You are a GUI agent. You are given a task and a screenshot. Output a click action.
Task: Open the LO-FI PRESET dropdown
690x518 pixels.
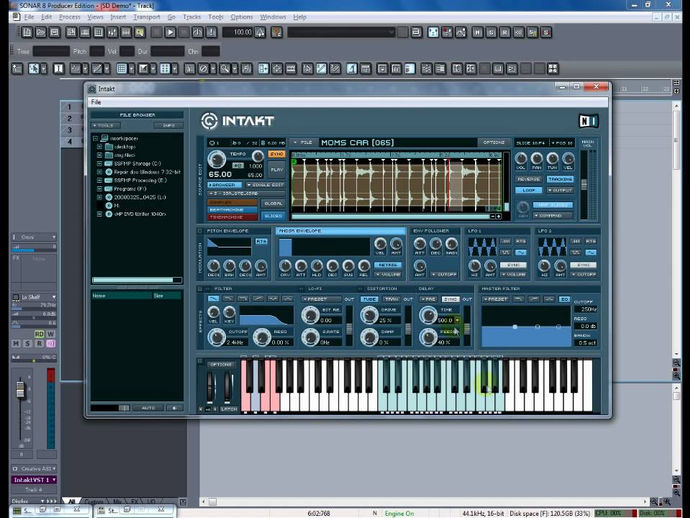tap(321, 299)
